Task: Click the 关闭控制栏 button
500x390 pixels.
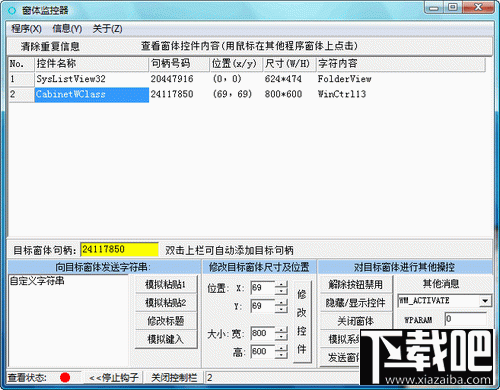Action: [174, 377]
